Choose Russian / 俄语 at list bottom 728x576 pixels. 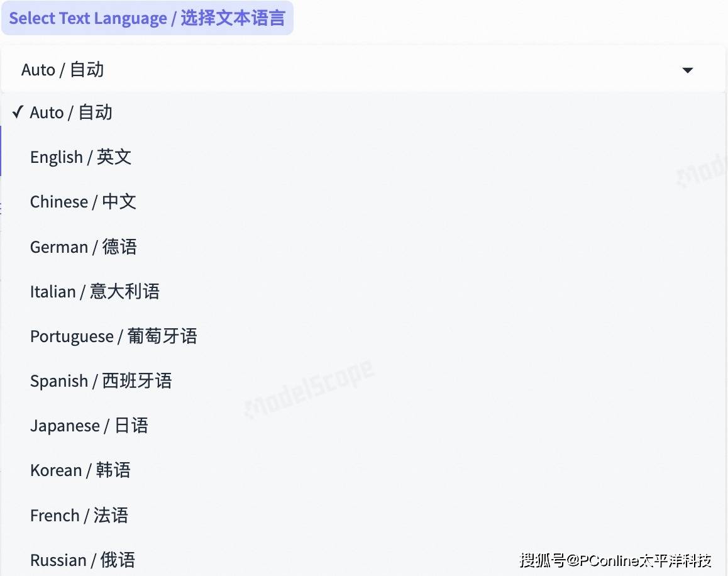(82, 560)
